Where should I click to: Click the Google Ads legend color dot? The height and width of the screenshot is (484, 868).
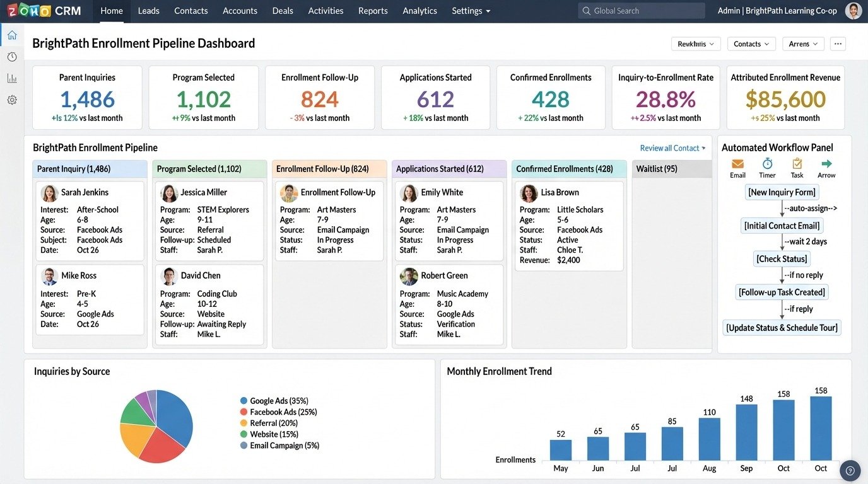(244, 401)
